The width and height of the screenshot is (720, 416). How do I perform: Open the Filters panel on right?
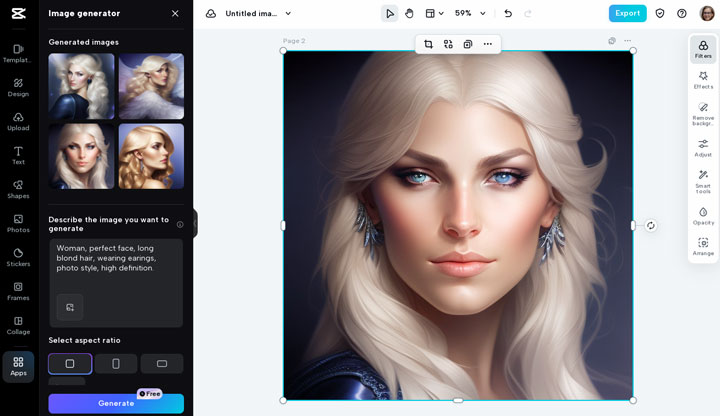pos(703,49)
